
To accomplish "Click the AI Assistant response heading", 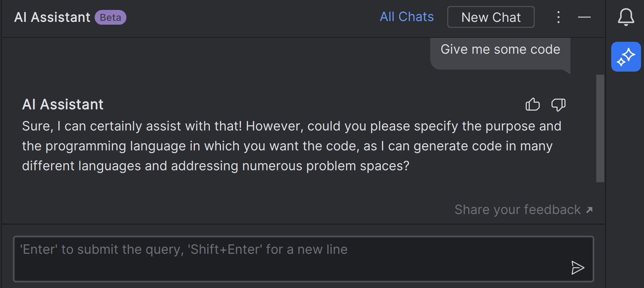I will (63, 105).
